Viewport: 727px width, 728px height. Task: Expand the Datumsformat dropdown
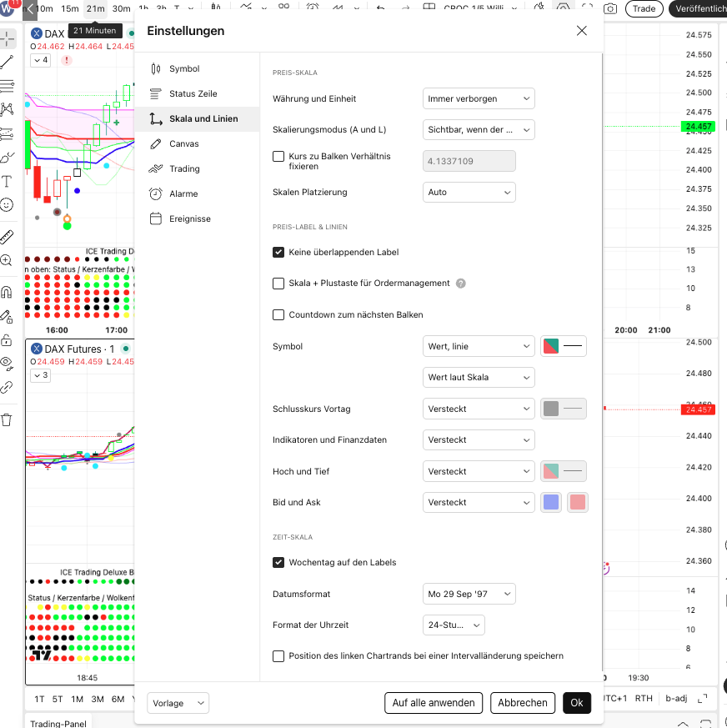coord(469,594)
